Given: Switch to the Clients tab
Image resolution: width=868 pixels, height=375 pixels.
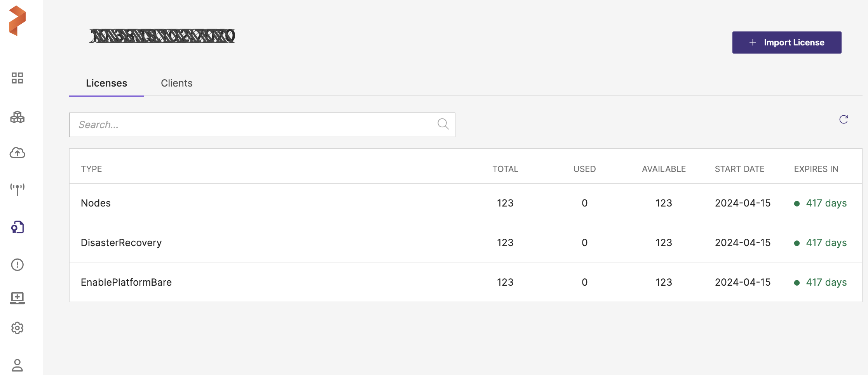Looking at the screenshot, I should tap(176, 83).
